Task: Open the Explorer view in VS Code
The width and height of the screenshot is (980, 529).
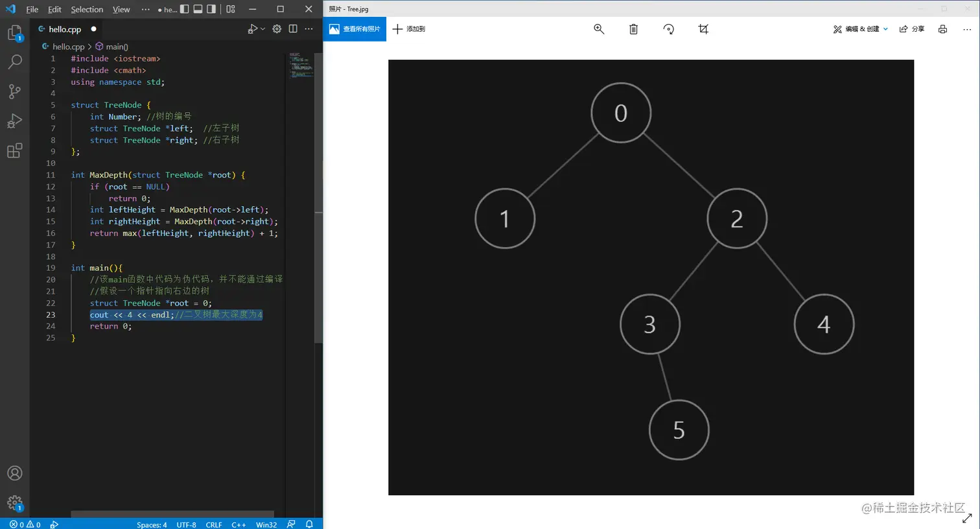Action: click(x=14, y=33)
